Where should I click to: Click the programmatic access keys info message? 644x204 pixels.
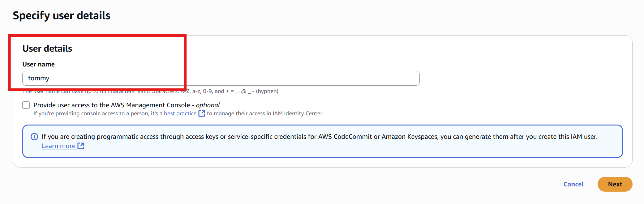320,137
